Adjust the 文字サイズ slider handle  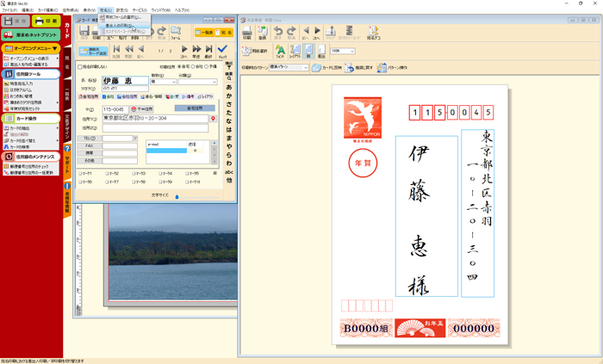coord(177,196)
